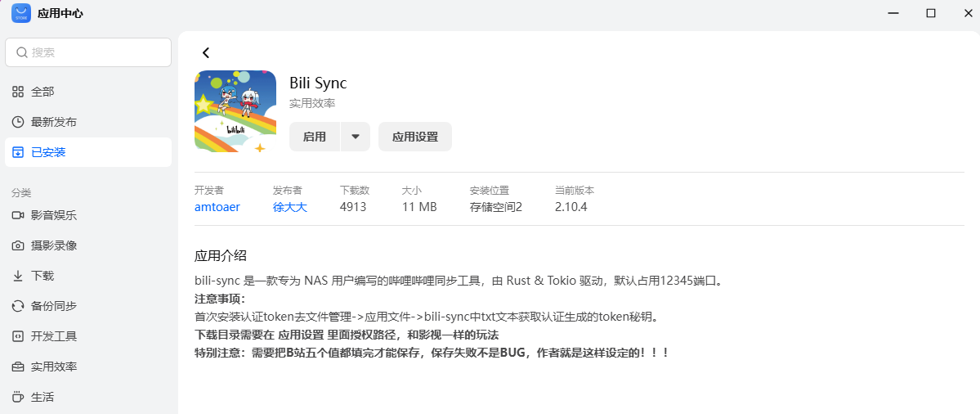980x414 pixels.
Task: Click the 应用中心 window title
Action: coord(60,13)
